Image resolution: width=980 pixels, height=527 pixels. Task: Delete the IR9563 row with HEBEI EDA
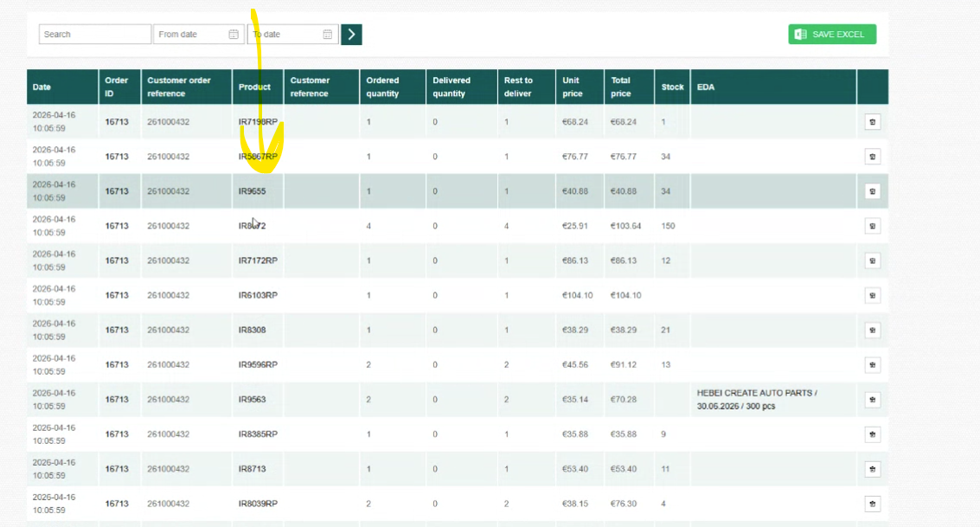(872, 399)
